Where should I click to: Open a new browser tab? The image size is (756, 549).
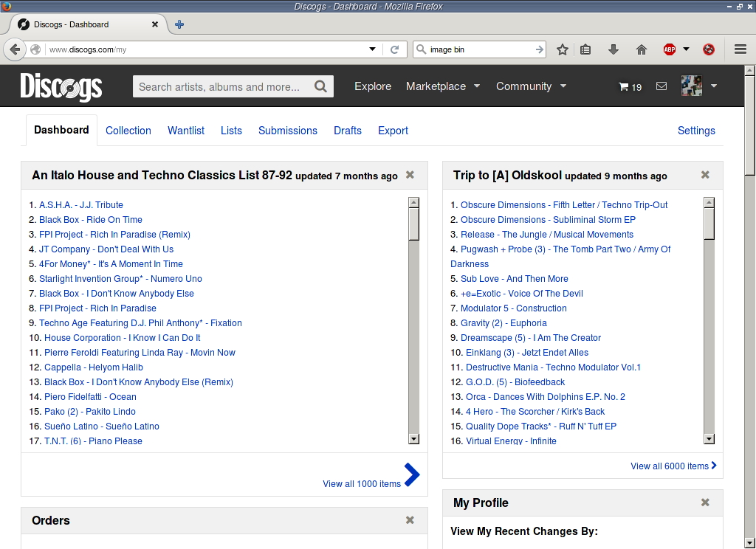[179, 24]
